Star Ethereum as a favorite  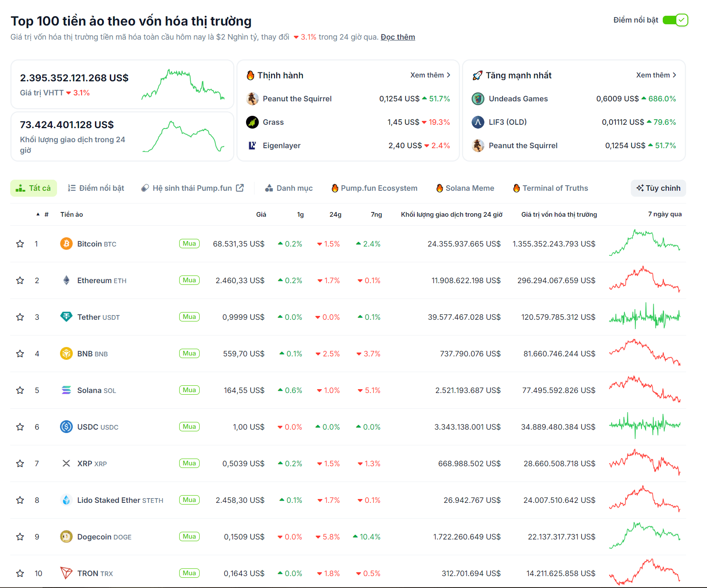point(20,281)
